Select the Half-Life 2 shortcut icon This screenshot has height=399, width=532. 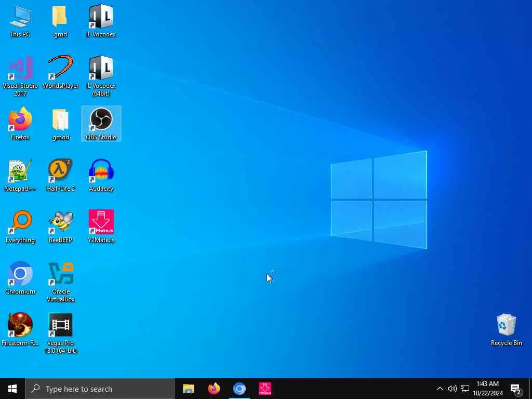tap(60, 175)
